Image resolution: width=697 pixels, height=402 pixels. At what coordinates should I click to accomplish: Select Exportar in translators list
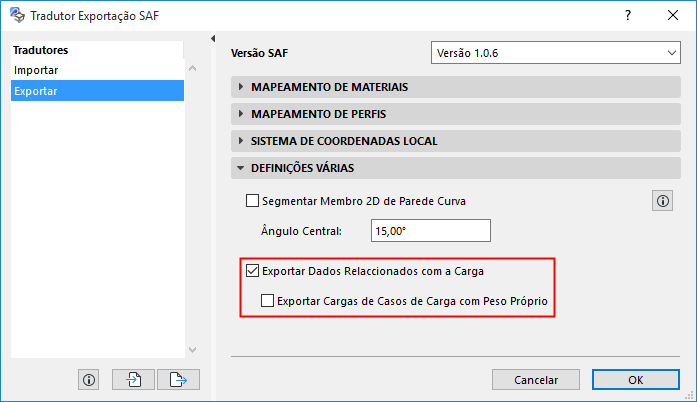coord(36,91)
